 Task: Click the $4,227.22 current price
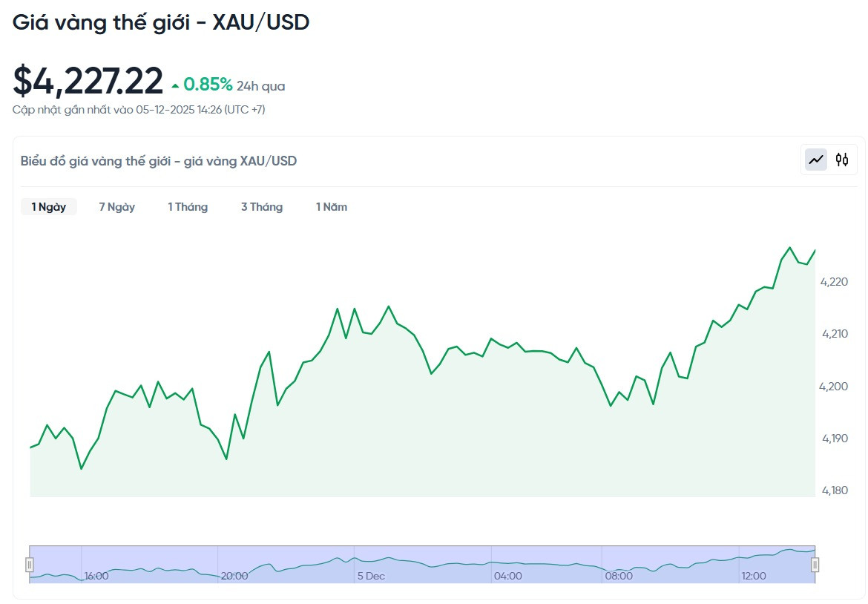(88, 81)
